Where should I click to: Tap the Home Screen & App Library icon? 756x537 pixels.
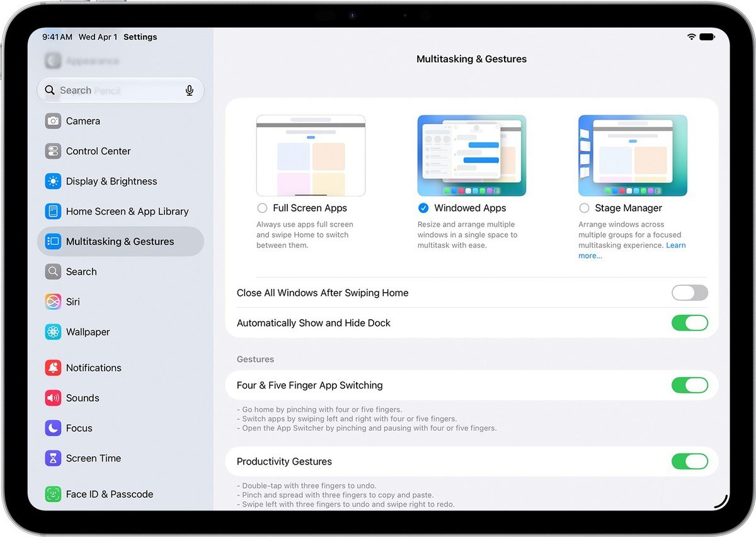(53, 212)
